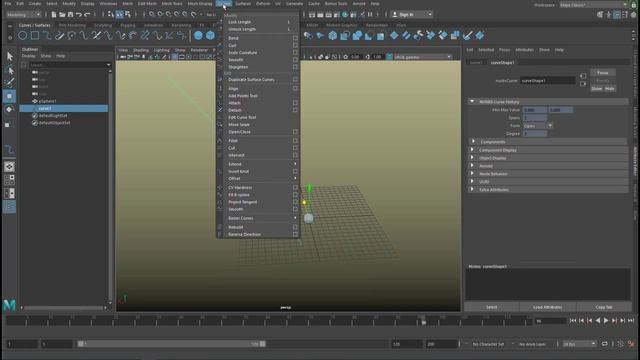Choose Edit Curve Tool menu item
This screenshot has height=360, width=640.
(x=242, y=118)
